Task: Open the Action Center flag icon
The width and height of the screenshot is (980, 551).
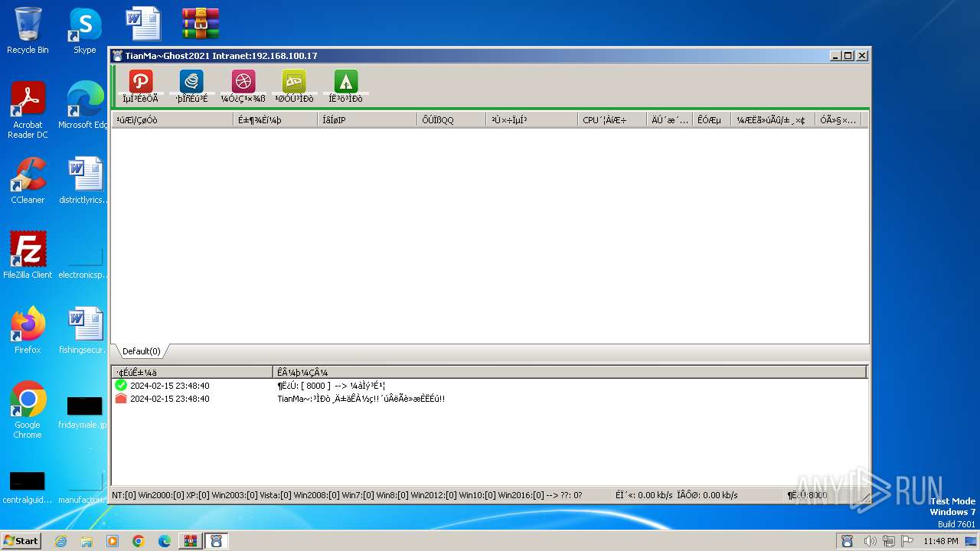Action: tap(908, 541)
